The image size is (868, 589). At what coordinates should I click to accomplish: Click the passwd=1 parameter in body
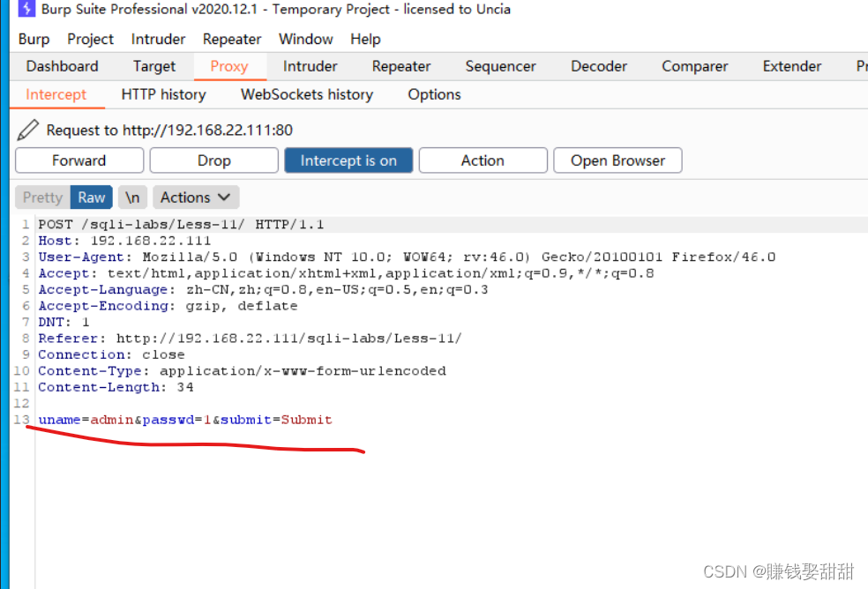[177, 420]
